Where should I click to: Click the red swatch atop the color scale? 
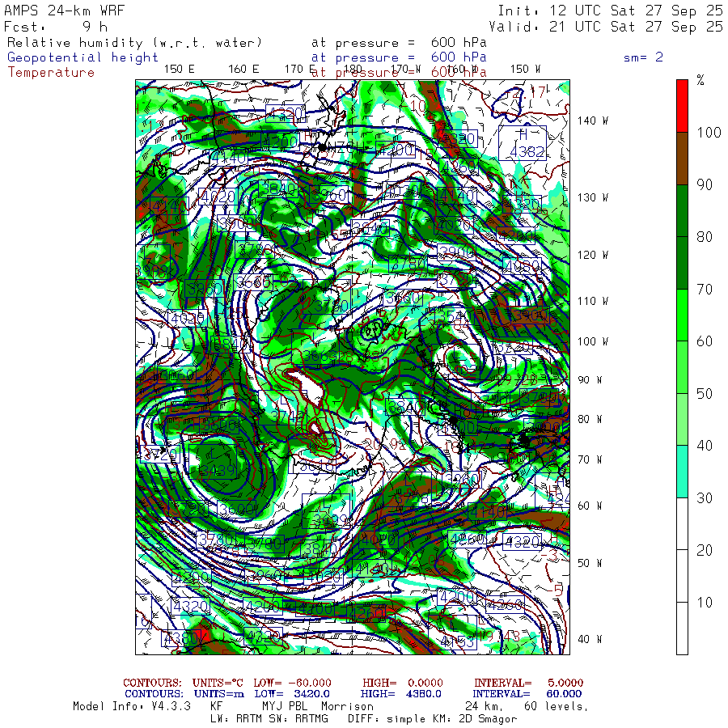coord(682,104)
